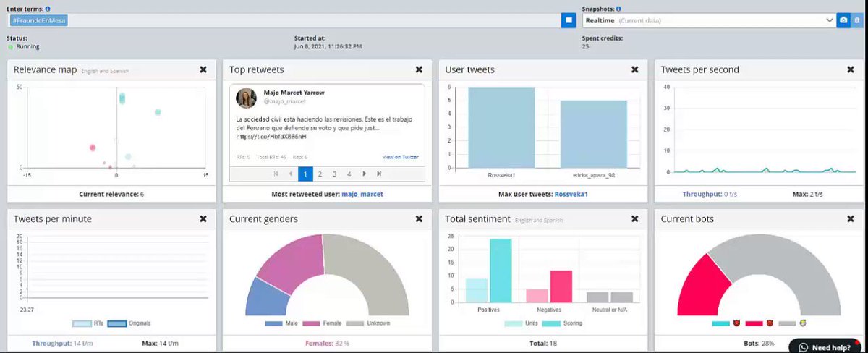Toggle the gray legend in Current bots
The width and height of the screenshot is (868, 353).
[x=793, y=323]
